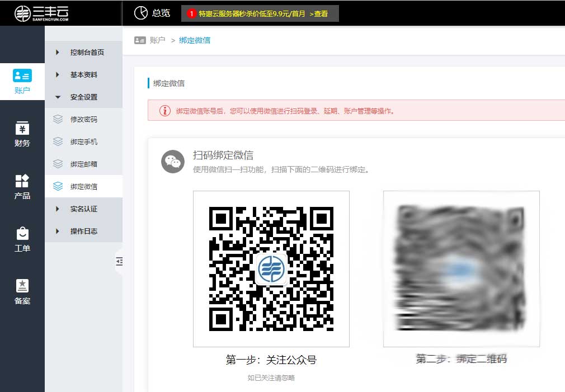
Task: Collapse the 安全设置 arrow
Action: [x=58, y=97]
